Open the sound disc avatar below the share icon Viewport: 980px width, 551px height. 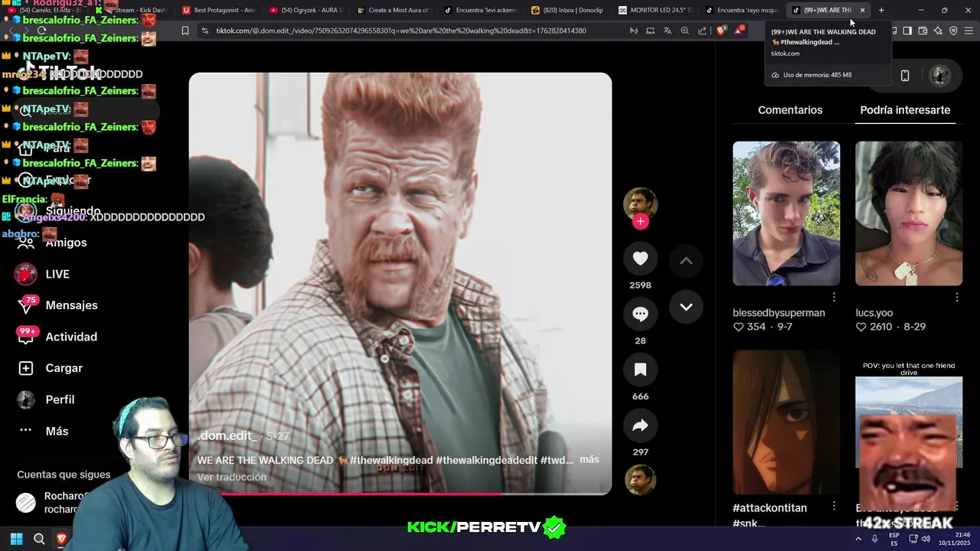[x=640, y=480]
